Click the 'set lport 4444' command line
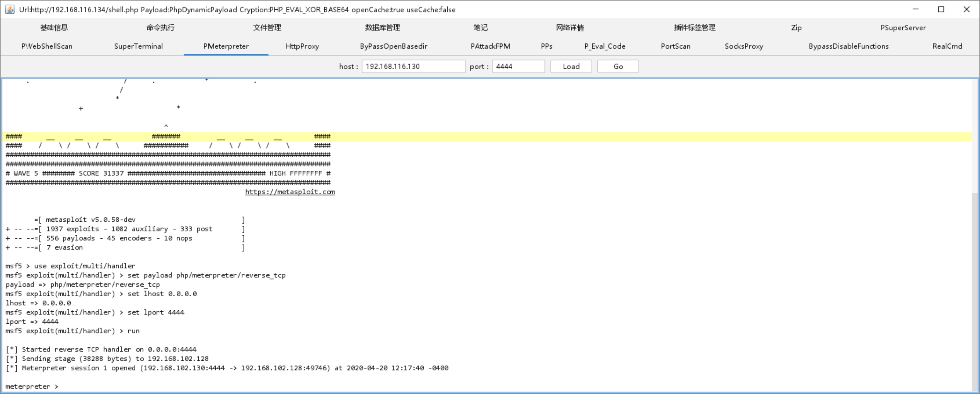The image size is (980, 394). [x=95, y=312]
